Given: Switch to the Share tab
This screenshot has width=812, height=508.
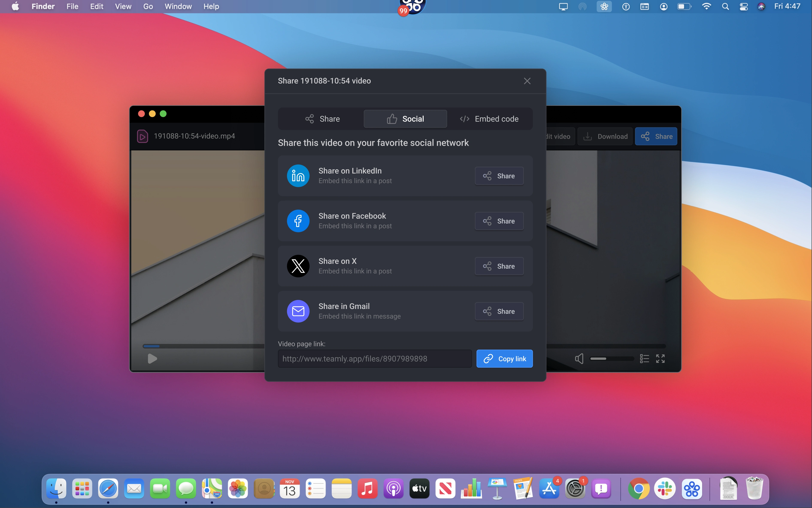Looking at the screenshot, I should point(322,119).
